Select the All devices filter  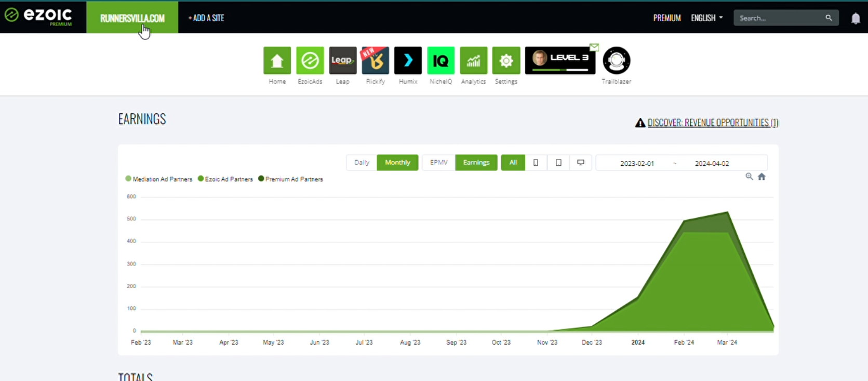513,163
